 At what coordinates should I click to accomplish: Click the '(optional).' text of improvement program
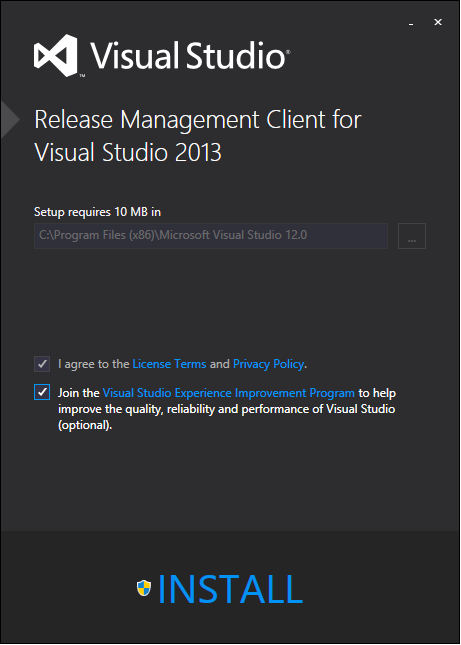click(x=85, y=425)
